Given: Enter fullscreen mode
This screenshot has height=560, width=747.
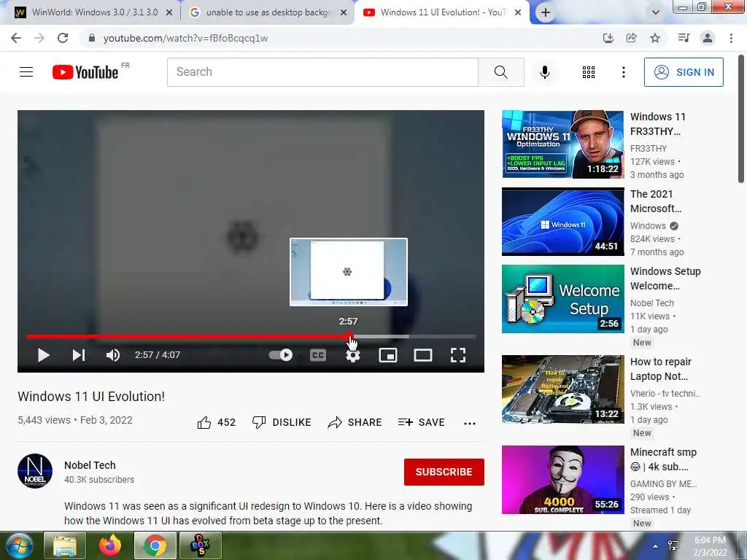Looking at the screenshot, I should (x=458, y=355).
